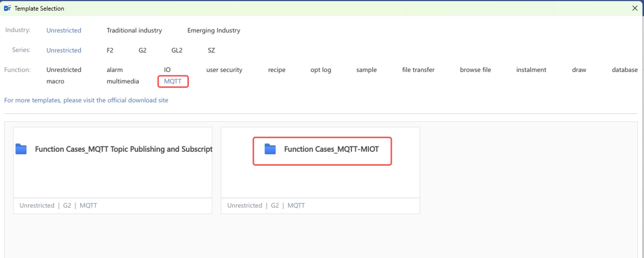Click the DT app icon in title bar
This screenshot has height=258, width=644.
coord(7,8)
